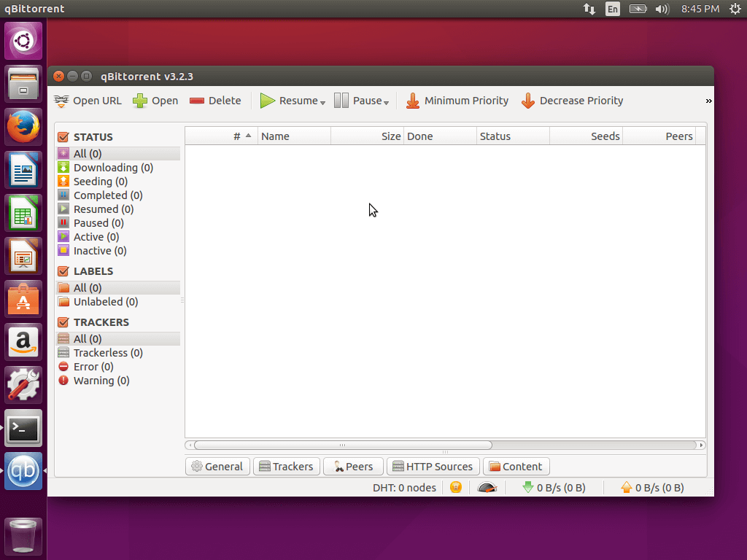This screenshot has height=560, width=747.
Task: Select Unlabeled (0) label filter
Action: coord(117,301)
